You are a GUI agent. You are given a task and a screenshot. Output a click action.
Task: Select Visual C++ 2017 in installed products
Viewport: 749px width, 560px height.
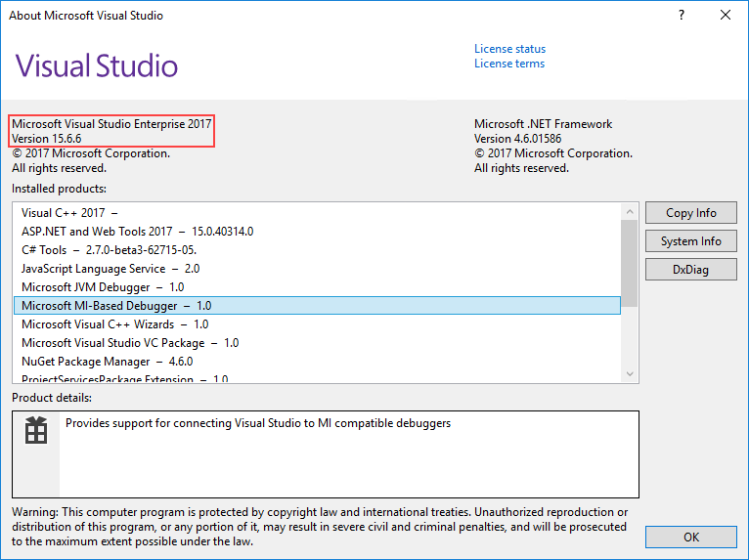(317, 213)
